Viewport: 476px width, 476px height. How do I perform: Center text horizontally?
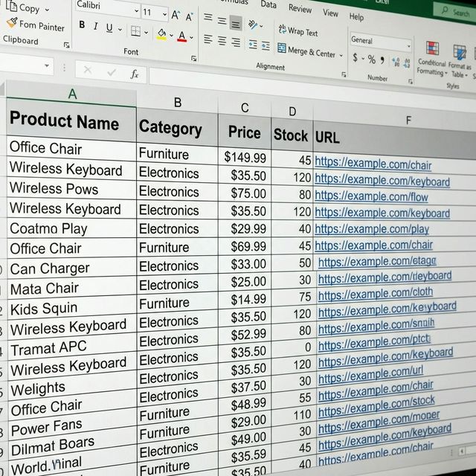222,41
